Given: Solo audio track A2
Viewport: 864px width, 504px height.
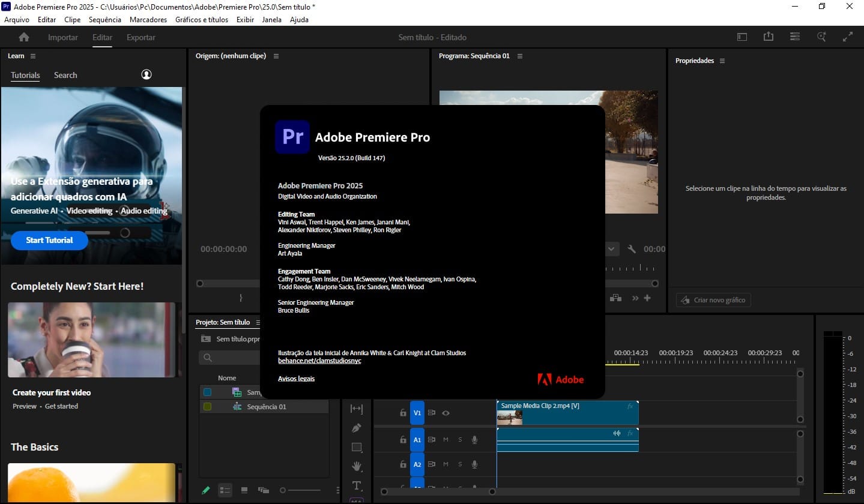Looking at the screenshot, I should pos(459,464).
